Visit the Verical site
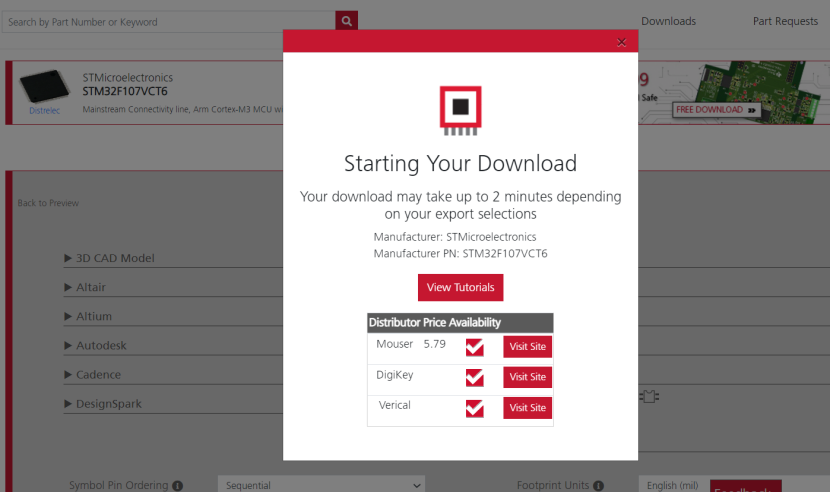 point(528,408)
